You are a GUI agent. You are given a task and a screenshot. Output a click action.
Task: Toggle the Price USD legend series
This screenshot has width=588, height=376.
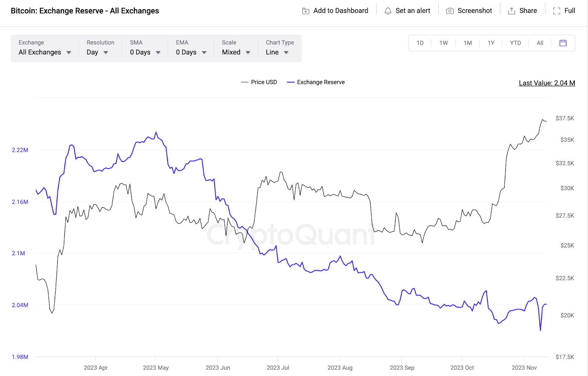pos(259,82)
